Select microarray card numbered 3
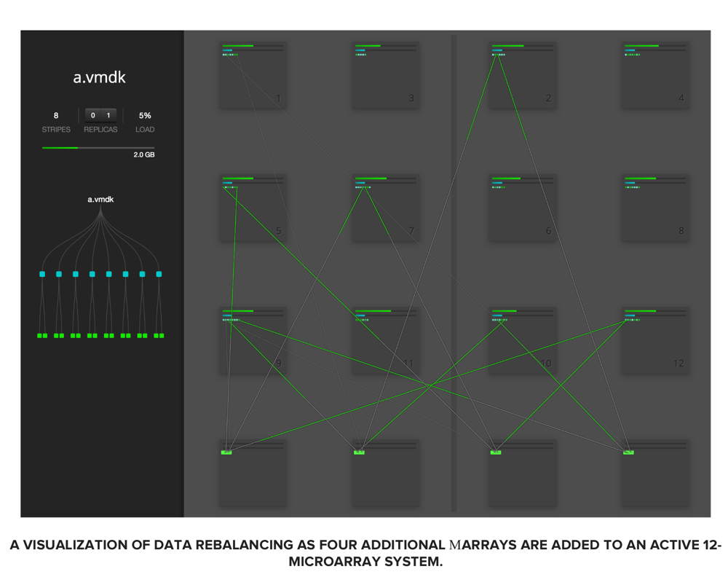The image size is (728, 577). tap(385, 75)
